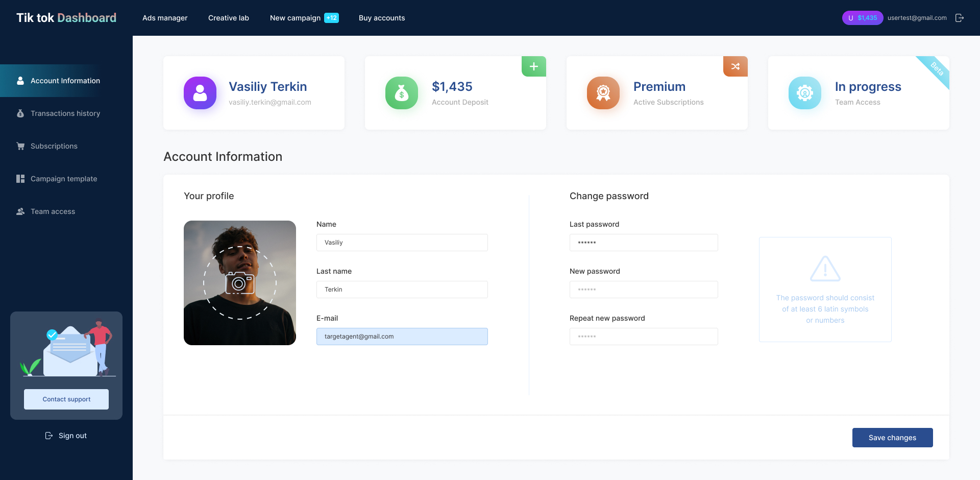980x480 pixels.
Task: Click the Account Information person icon
Action: (x=20, y=81)
